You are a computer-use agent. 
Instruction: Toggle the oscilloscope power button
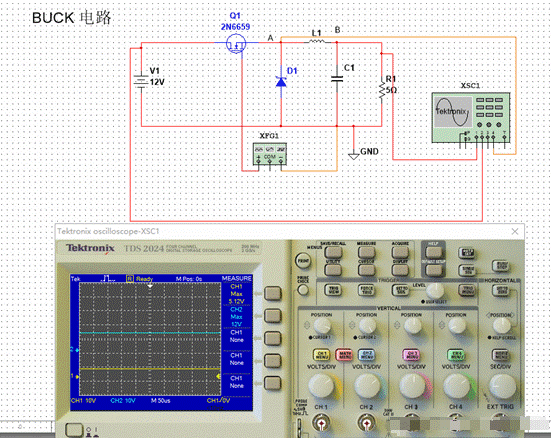point(73,430)
